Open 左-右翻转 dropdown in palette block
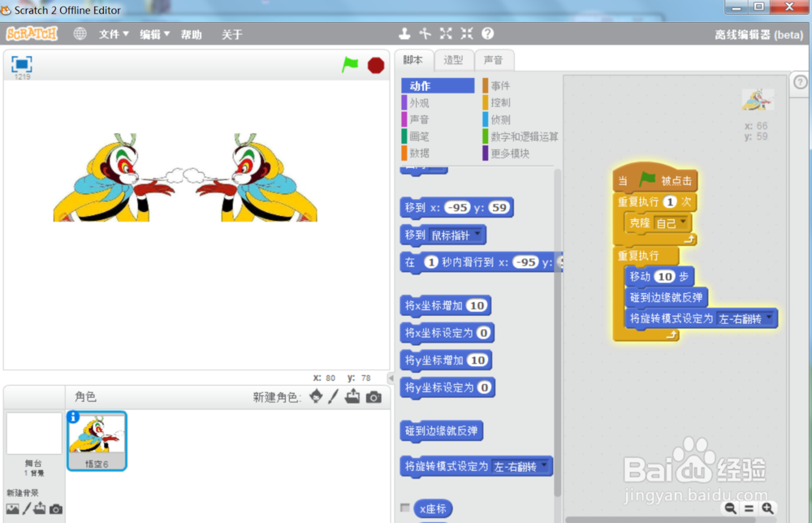 [520, 466]
